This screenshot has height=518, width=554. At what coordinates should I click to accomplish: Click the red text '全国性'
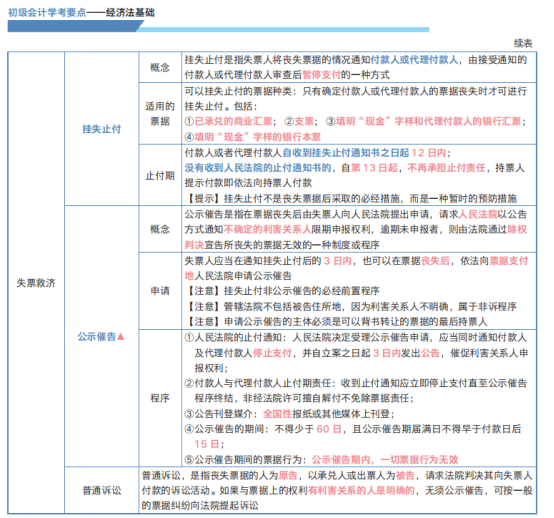[x=277, y=414]
